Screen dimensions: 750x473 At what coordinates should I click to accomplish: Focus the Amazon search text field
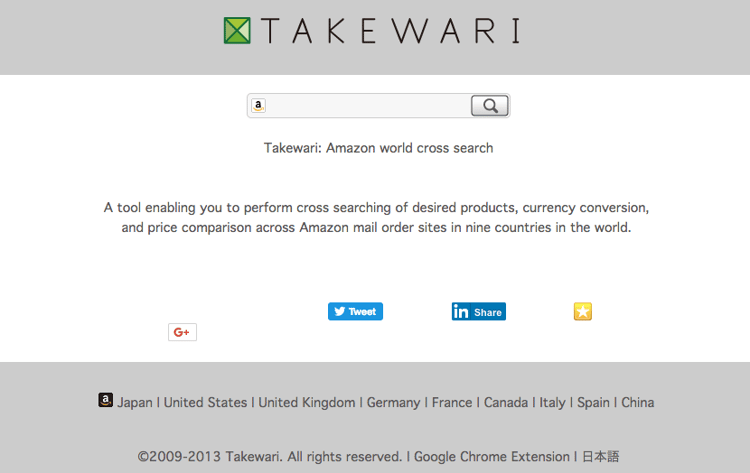(367, 106)
